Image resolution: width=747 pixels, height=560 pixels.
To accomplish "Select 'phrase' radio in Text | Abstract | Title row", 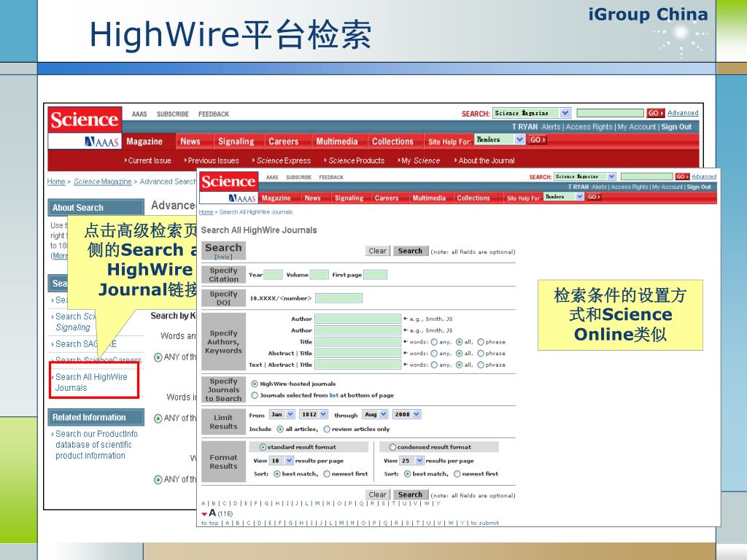I will (x=481, y=365).
